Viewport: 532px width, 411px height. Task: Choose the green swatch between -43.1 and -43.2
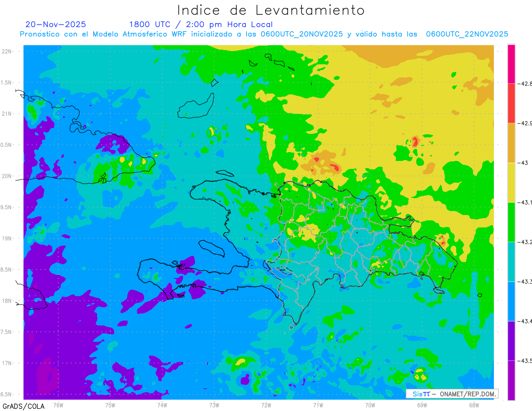click(x=512, y=222)
